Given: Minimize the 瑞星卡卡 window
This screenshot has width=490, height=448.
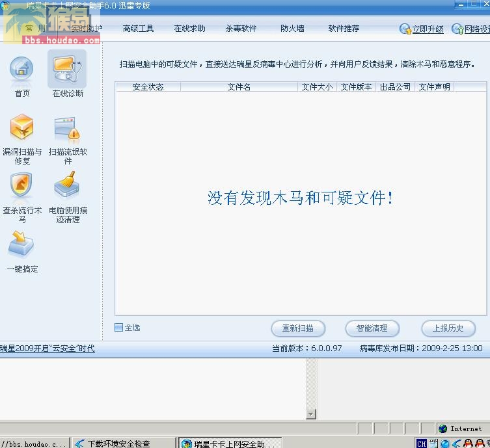Looking at the screenshot, I should [x=460, y=5].
